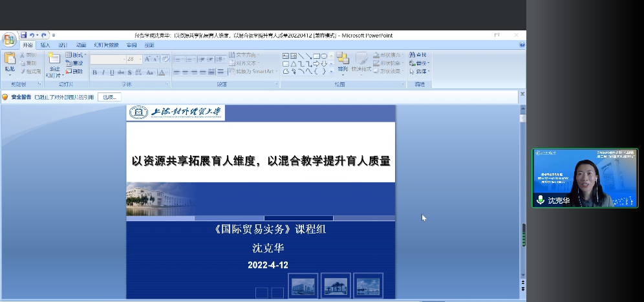Toggle bold text formatting
Image resolution: width=644 pixels, height=302 pixels.
click(94, 72)
